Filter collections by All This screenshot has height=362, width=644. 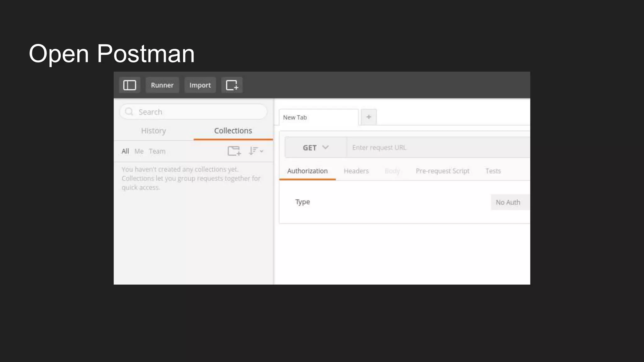click(x=125, y=151)
